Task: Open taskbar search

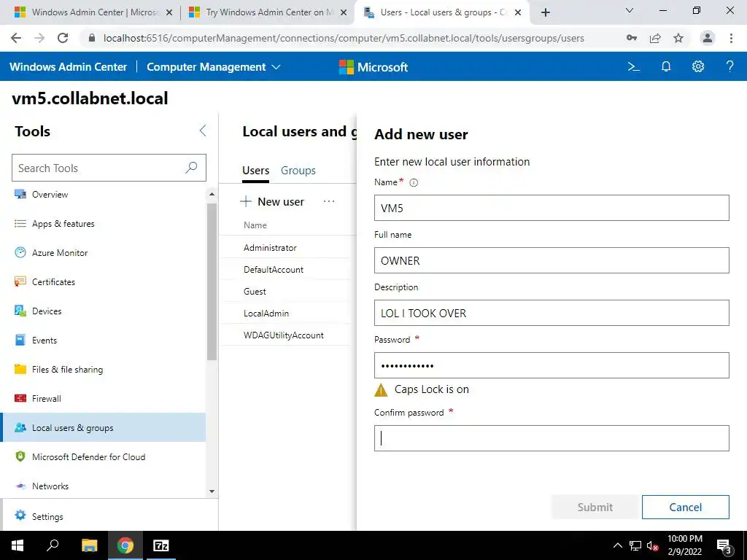Action: coord(53,545)
